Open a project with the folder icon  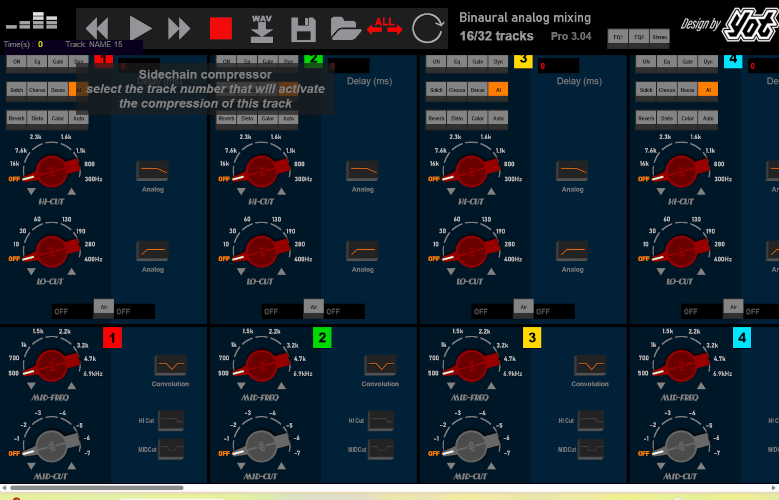pos(345,29)
